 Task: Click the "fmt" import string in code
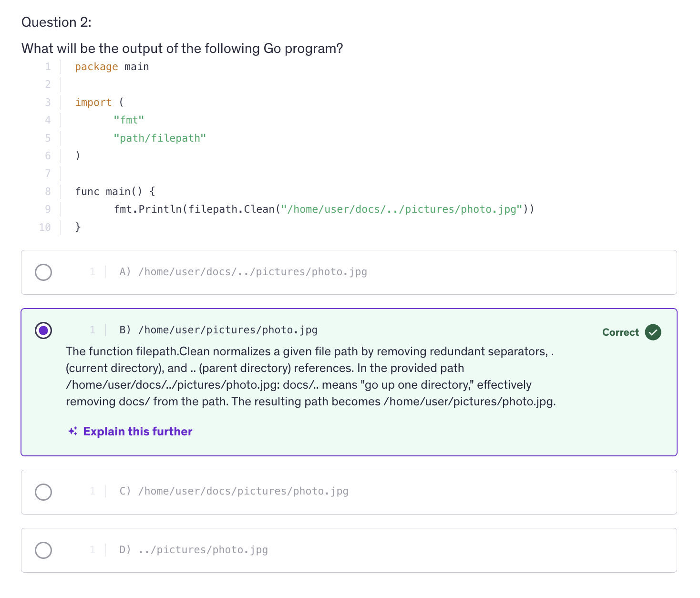(x=129, y=120)
